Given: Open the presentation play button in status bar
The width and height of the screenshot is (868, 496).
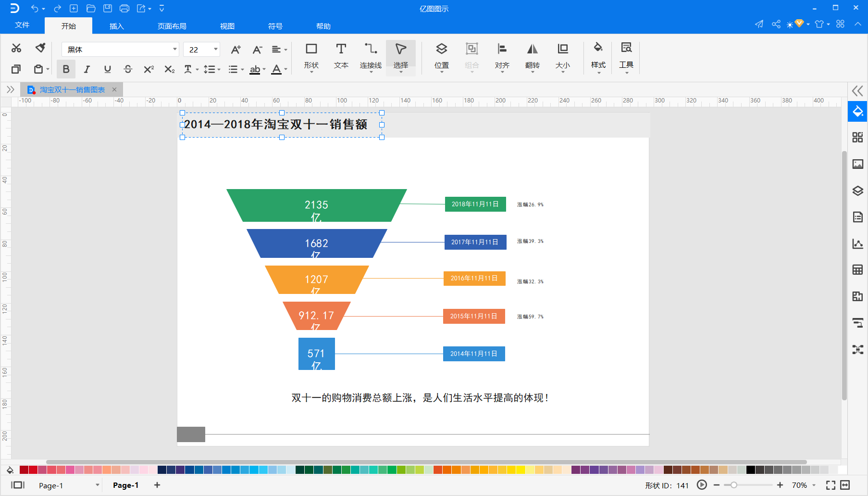Looking at the screenshot, I should [x=702, y=485].
